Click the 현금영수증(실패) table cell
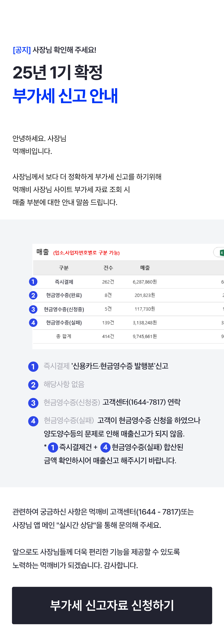Screen dimensions: 224x644 point(64,323)
